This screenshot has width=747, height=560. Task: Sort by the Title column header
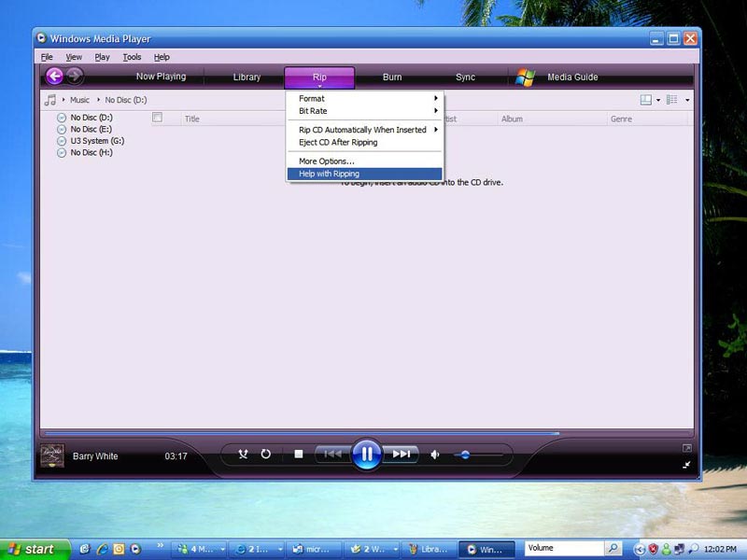192,119
